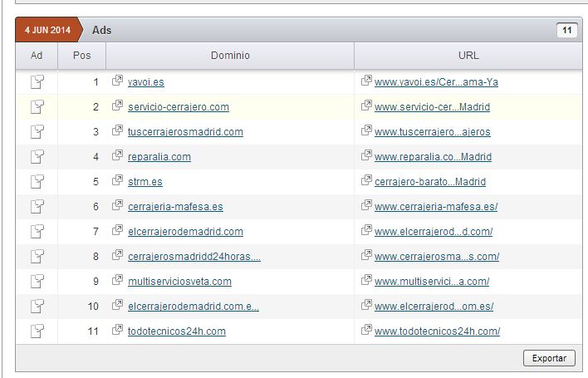Follow the www.todotecnicos24h.com/ URL link

pyautogui.click(x=437, y=331)
